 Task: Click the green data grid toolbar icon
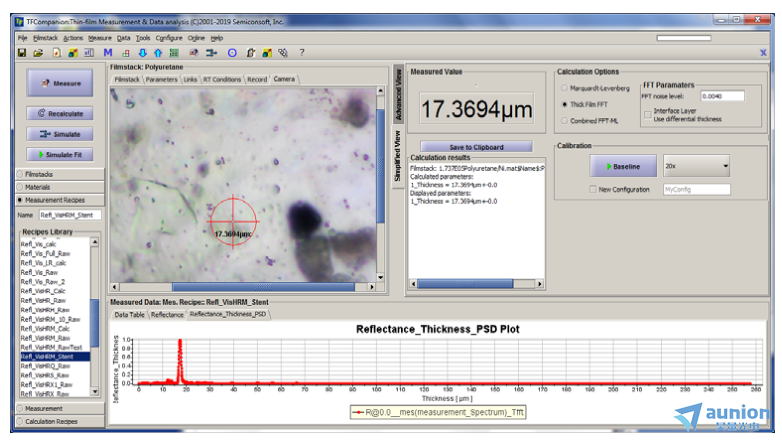pos(174,52)
